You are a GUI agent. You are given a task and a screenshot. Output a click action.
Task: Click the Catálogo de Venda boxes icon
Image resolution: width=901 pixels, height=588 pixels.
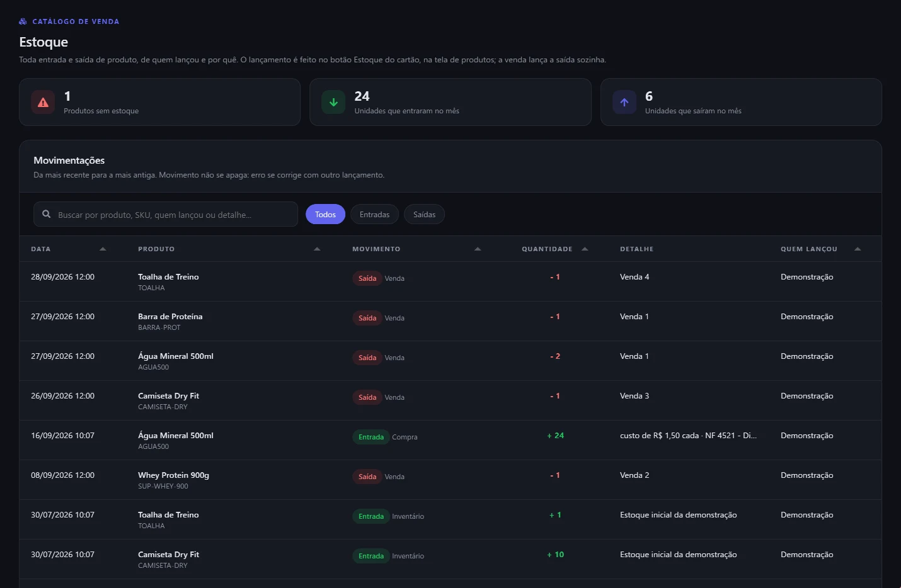[23, 21]
